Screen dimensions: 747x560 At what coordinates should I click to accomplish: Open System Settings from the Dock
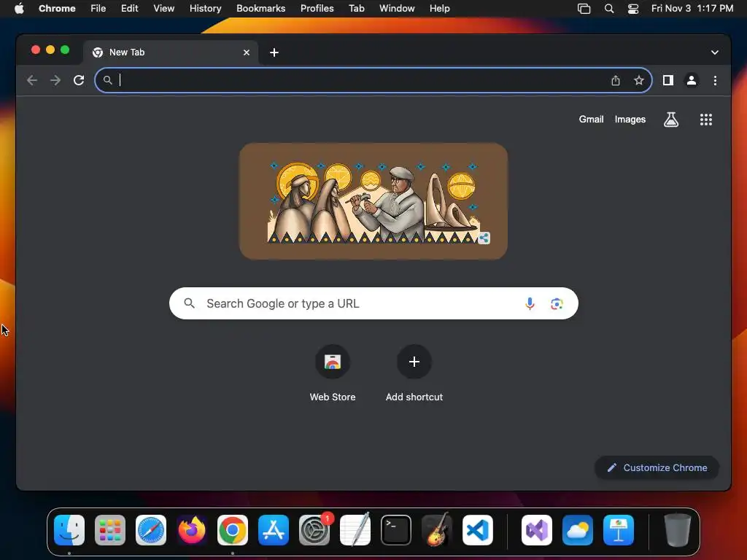[x=314, y=530]
